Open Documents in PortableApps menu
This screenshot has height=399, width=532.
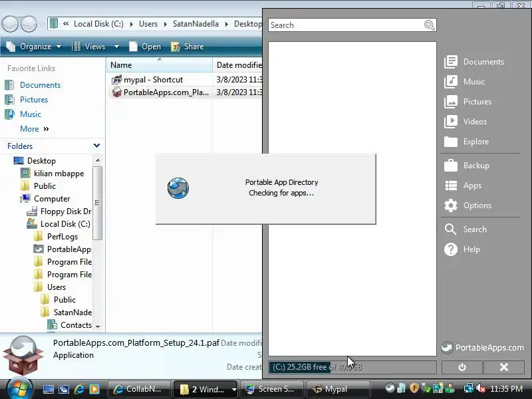[x=474, y=62]
